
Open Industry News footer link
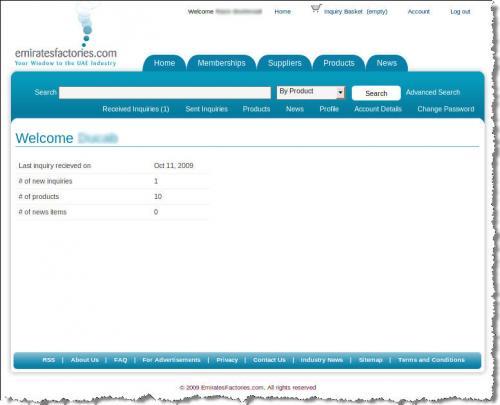click(322, 360)
